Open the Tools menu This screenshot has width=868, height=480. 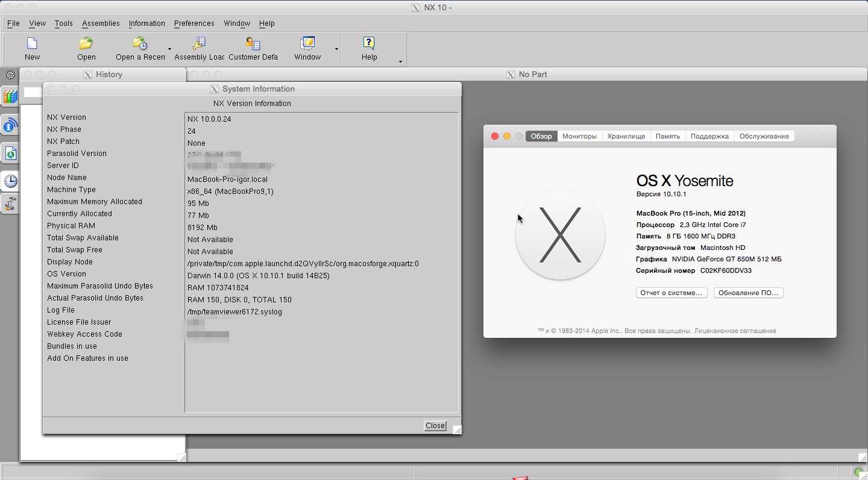pos(63,23)
